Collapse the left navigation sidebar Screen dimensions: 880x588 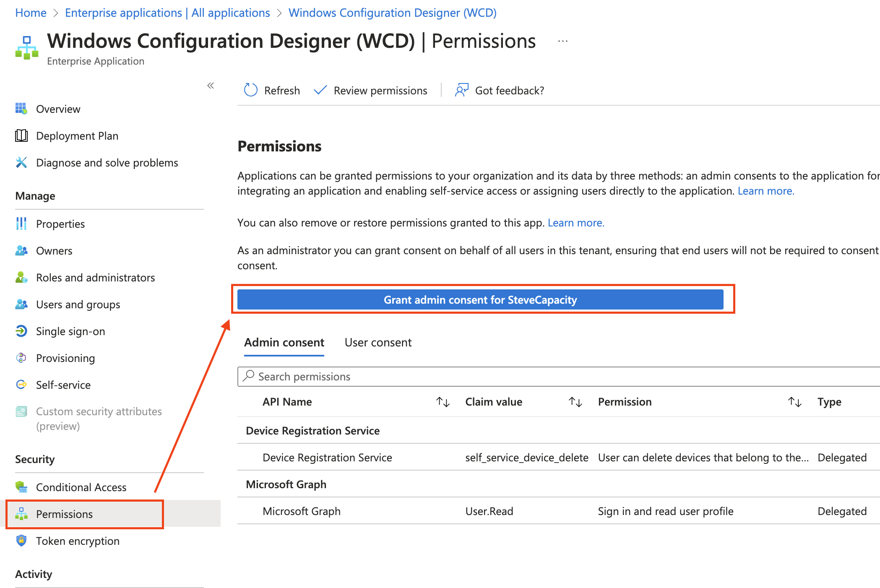(x=211, y=86)
